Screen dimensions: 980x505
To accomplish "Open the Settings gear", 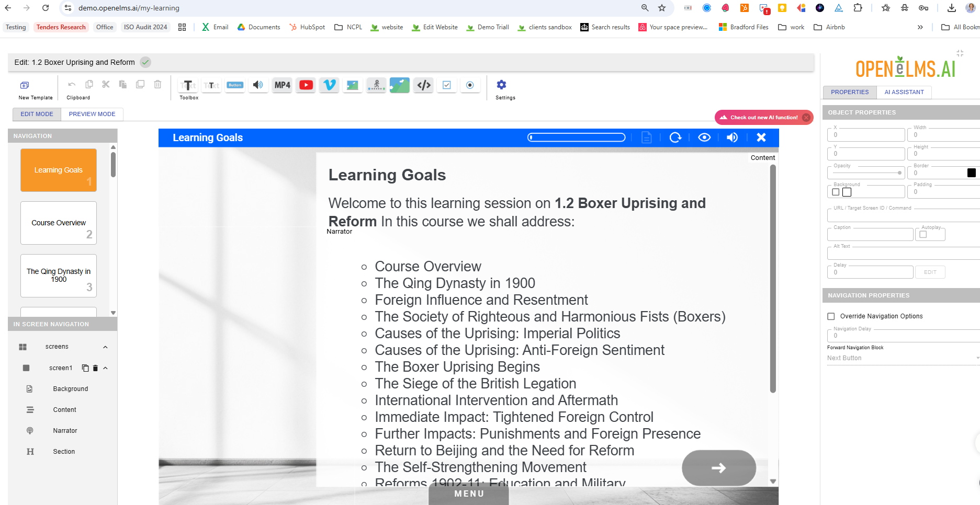I will [501, 85].
